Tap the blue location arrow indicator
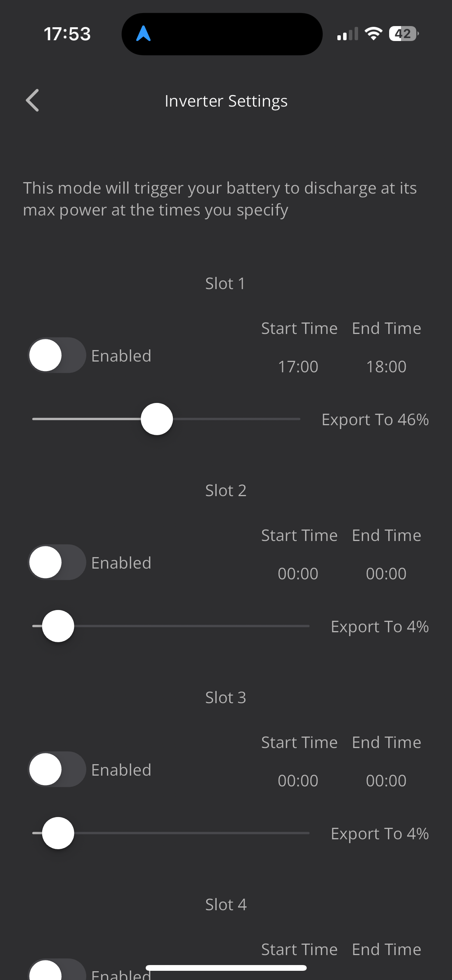Viewport: 452px width, 980px height. tap(143, 34)
